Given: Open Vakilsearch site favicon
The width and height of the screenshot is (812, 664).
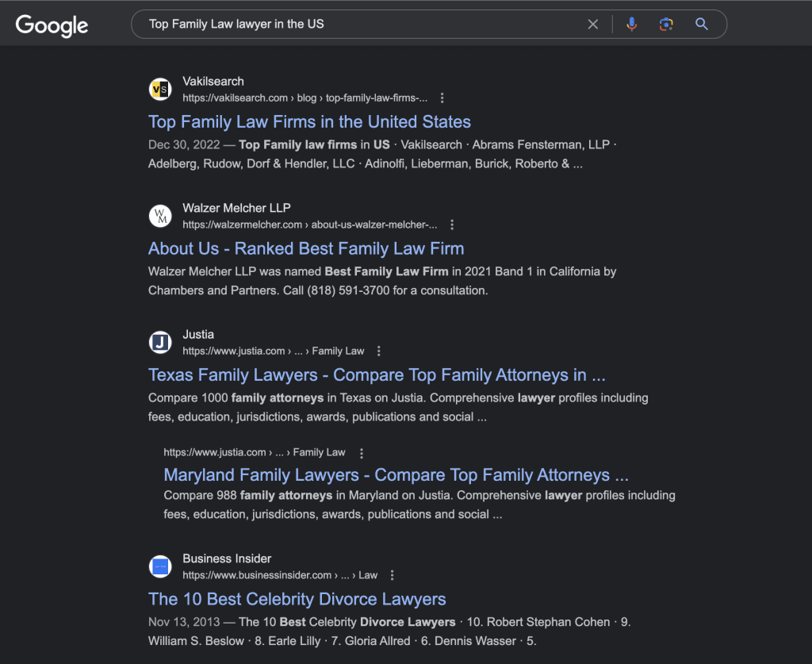Looking at the screenshot, I should click(160, 89).
